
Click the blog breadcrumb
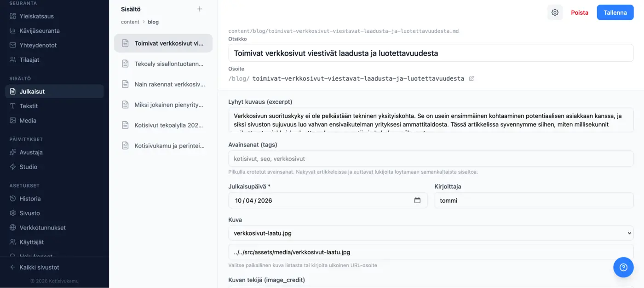pyautogui.click(x=153, y=22)
